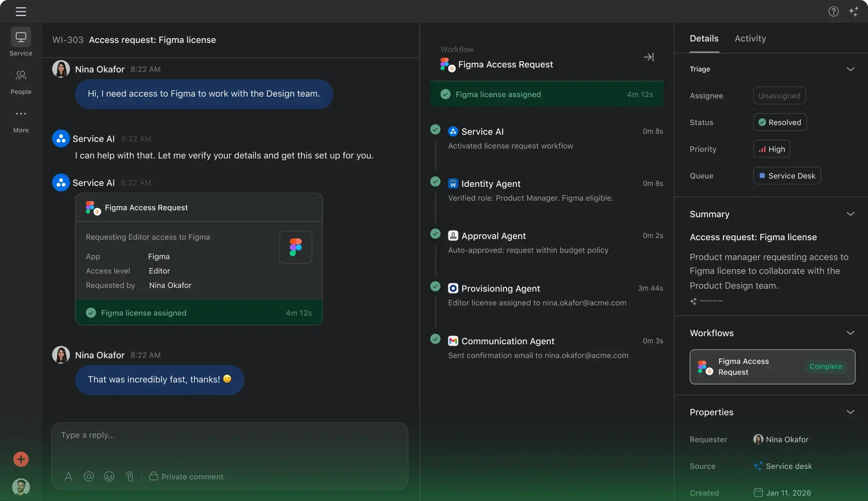
Task: Open the Assignee Unassigned dropdown
Action: point(779,96)
